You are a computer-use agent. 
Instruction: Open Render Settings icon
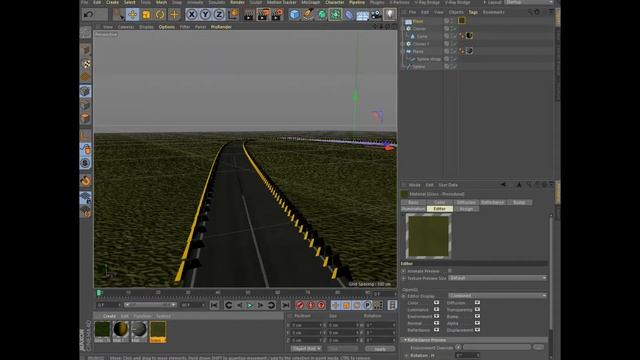coord(278,15)
